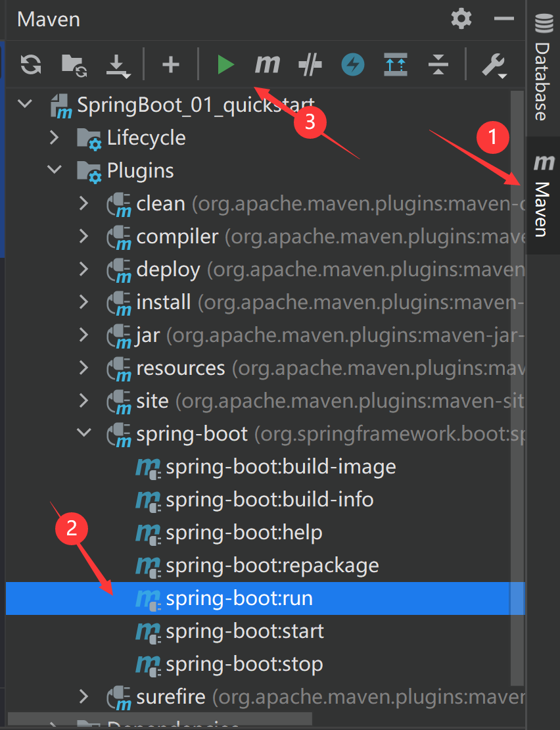Screen dimensions: 560x730
Task: Collapse the Plugins node
Action: (55, 170)
